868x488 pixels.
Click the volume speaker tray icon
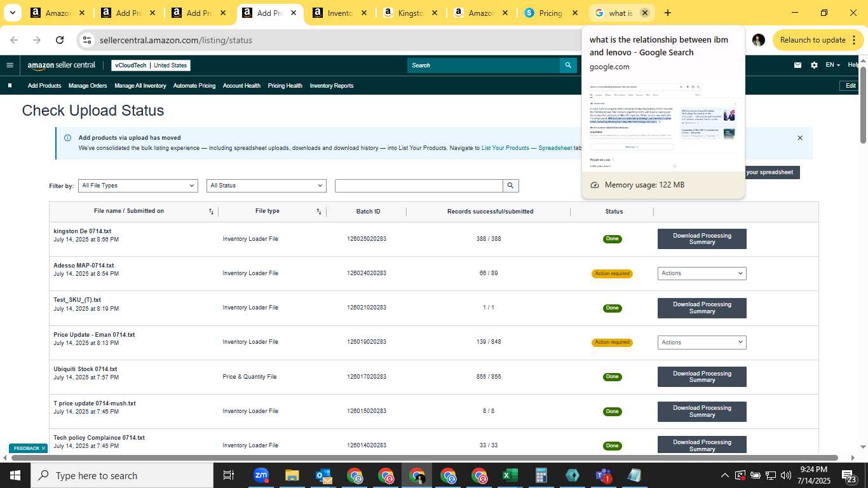coord(785,475)
